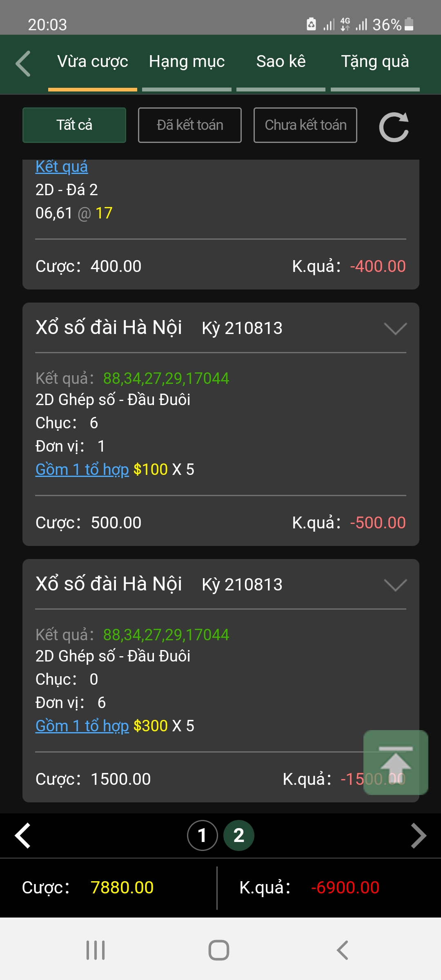Collapse the second Xổ số đài Hà Nội card

tap(396, 585)
